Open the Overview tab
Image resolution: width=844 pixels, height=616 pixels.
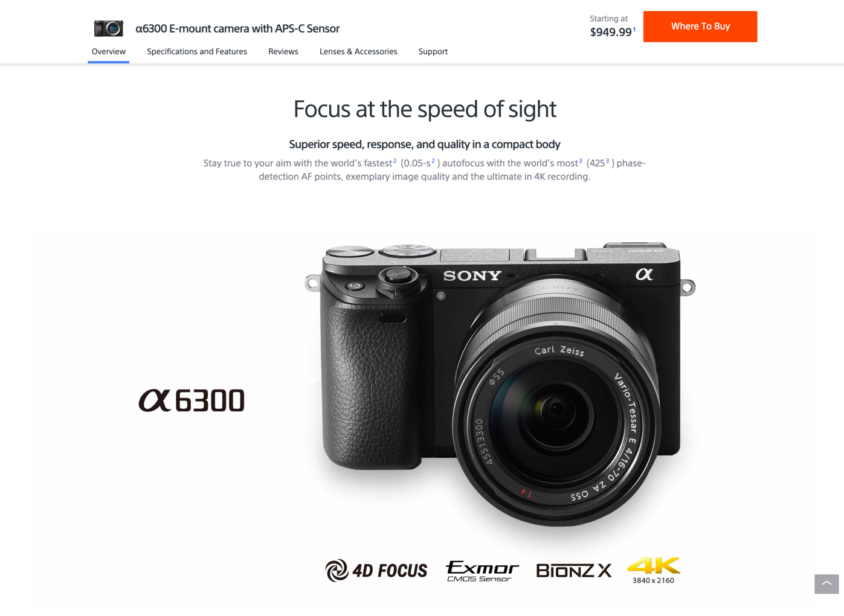pyautogui.click(x=109, y=52)
